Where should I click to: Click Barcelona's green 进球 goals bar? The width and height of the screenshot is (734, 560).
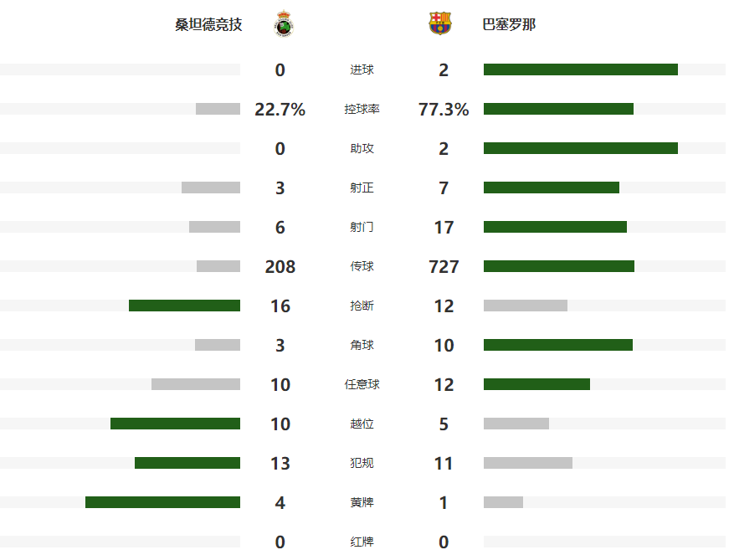580,69
